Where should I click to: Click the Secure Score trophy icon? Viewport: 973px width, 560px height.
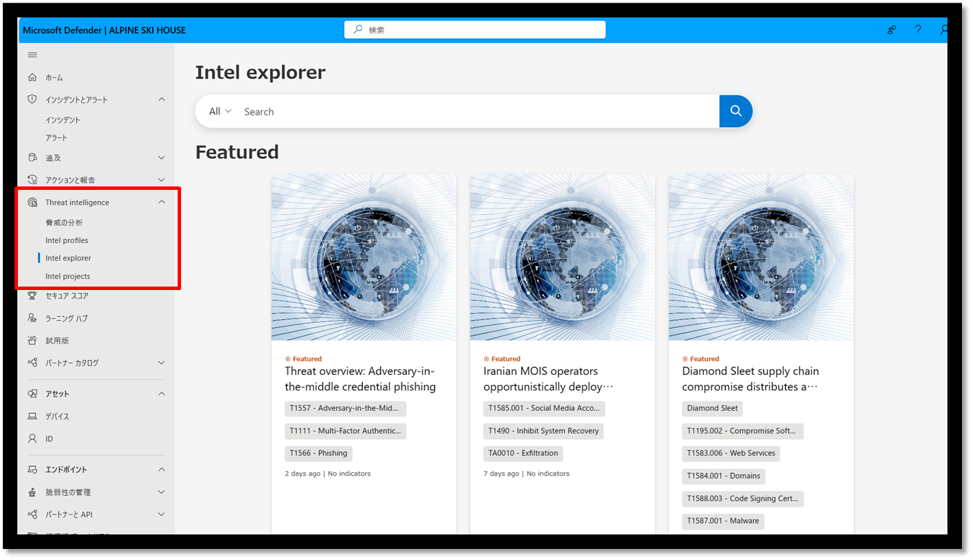coord(32,296)
